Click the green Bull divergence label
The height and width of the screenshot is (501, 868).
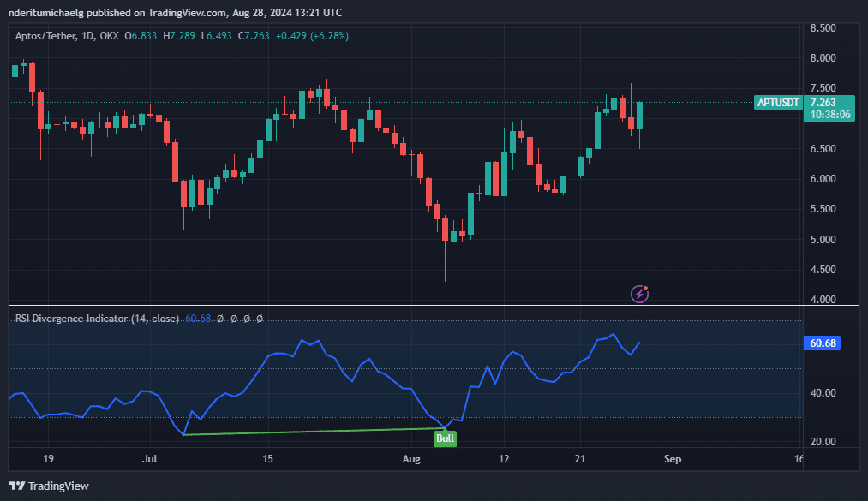click(x=445, y=438)
